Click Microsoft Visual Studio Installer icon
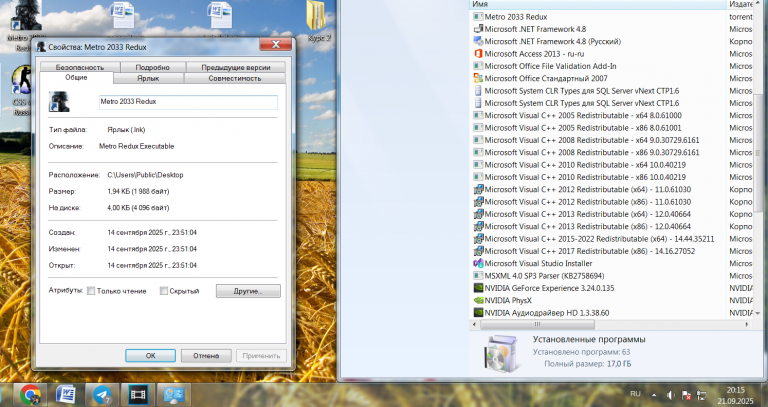Viewport: 768px width, 407px height. pos(478,263)
